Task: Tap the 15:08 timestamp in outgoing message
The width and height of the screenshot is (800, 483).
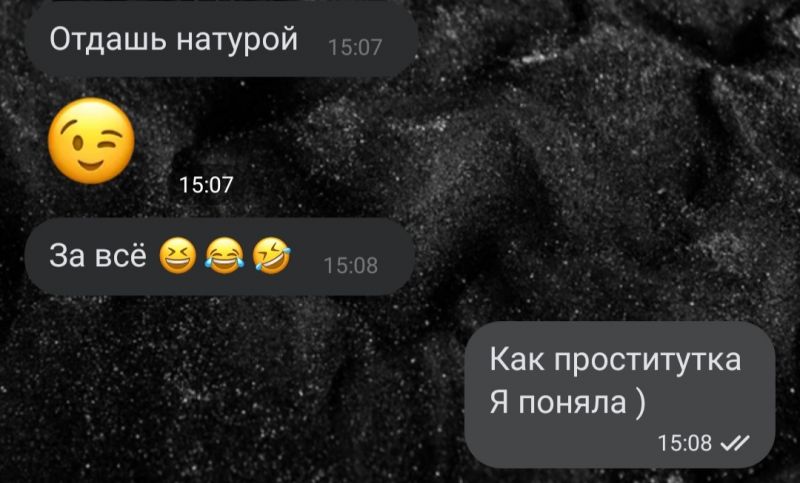Action: [684, 443]
